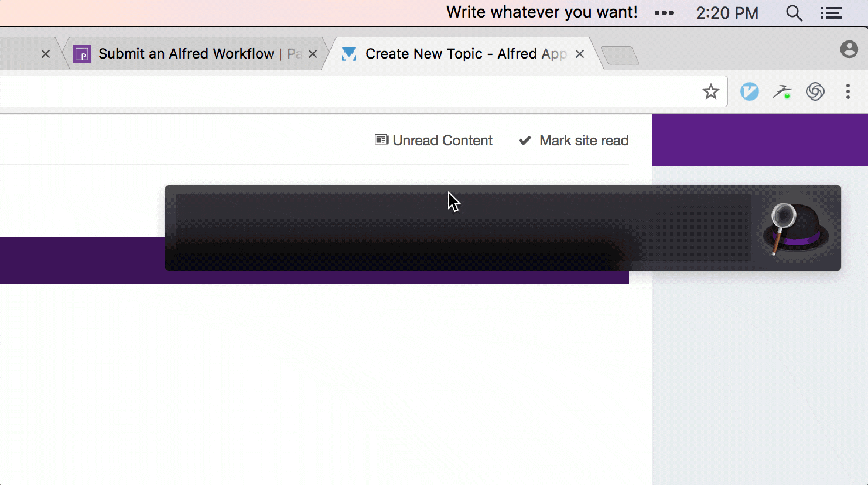Click the blue V extension icon
The image size is (868, 485).
tap(749, 91)
